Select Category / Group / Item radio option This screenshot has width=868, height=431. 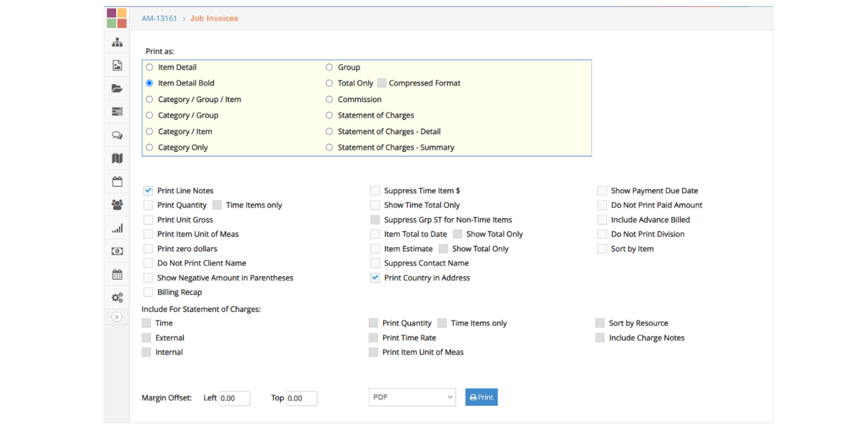coord(150,99)
